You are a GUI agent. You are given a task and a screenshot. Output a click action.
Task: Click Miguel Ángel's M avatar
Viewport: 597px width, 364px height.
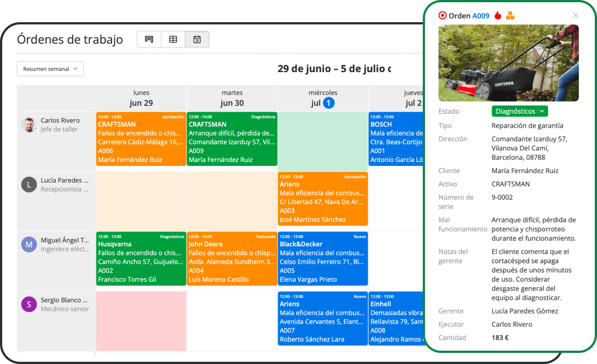coord(29,245)
